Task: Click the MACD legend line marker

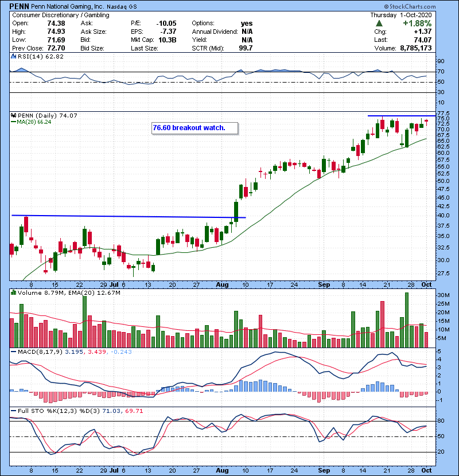Action: [13, 352]
